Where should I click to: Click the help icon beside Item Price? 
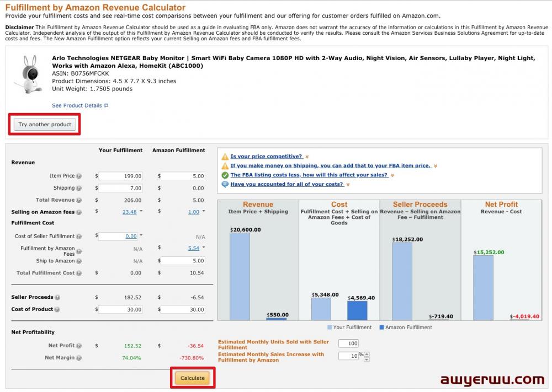coord(79,176)
